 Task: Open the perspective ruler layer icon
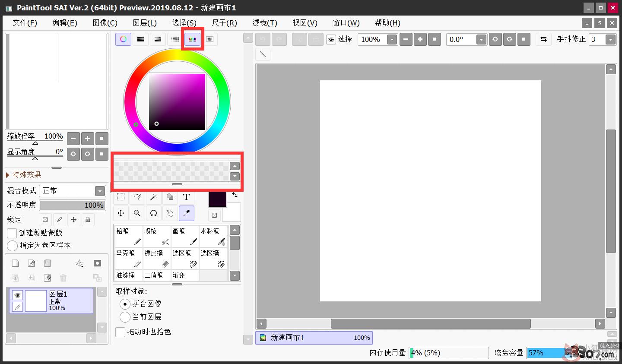79,263
